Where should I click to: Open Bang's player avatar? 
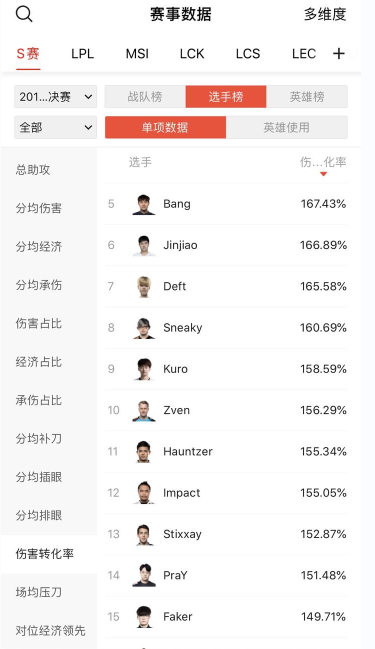pyautogui.click(x=144, y=204)
